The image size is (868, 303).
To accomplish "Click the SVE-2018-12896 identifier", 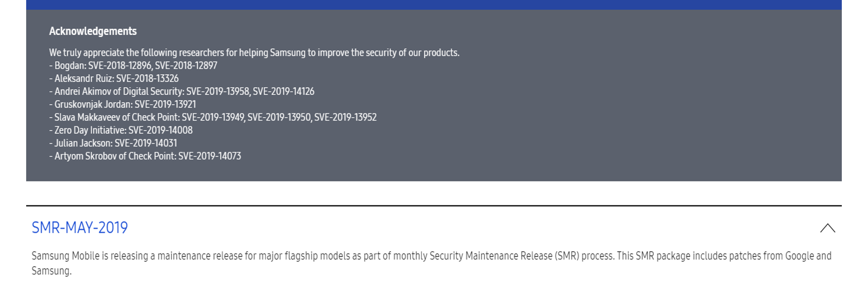I will (119, 66).
